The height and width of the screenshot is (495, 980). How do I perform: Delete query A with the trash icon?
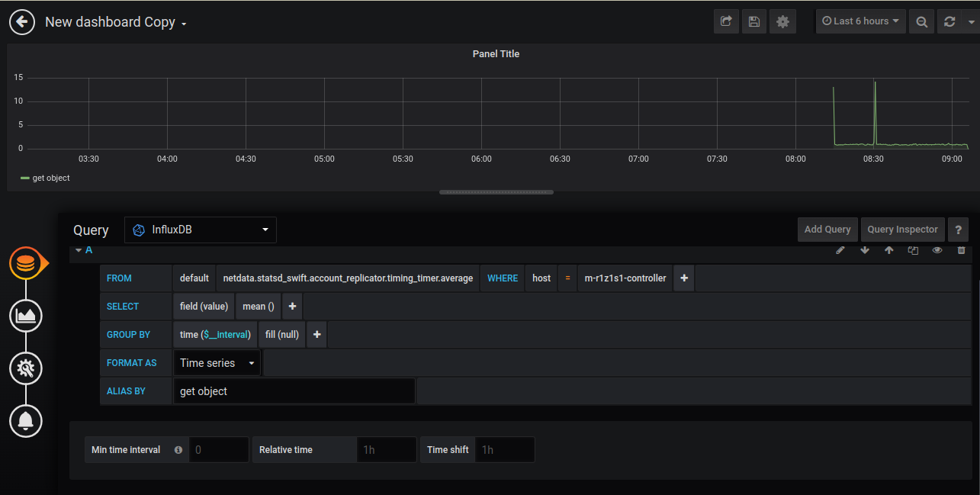(961, 250)
